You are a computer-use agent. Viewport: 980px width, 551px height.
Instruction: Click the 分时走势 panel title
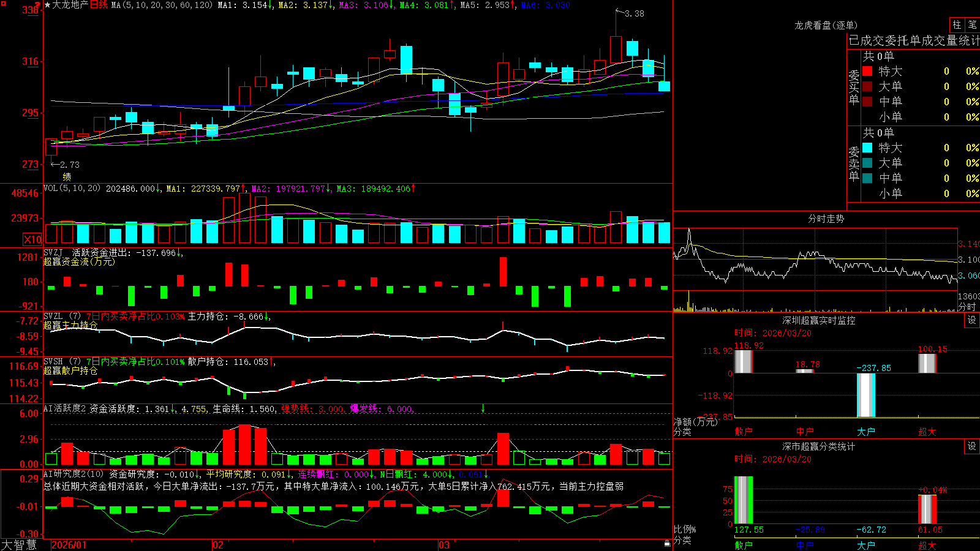coord(826,219)
